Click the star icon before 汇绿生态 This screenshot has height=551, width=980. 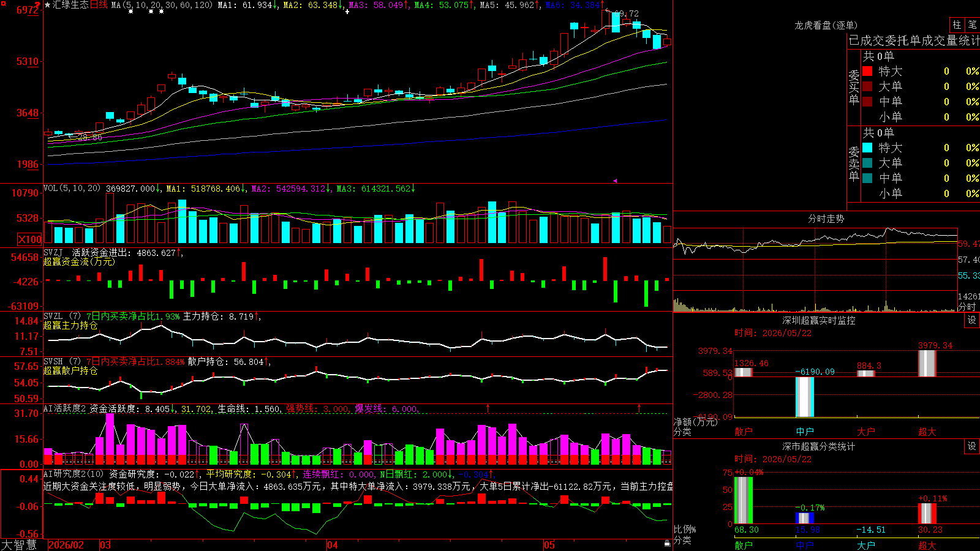pyautogui.click(x=48, y=5)
